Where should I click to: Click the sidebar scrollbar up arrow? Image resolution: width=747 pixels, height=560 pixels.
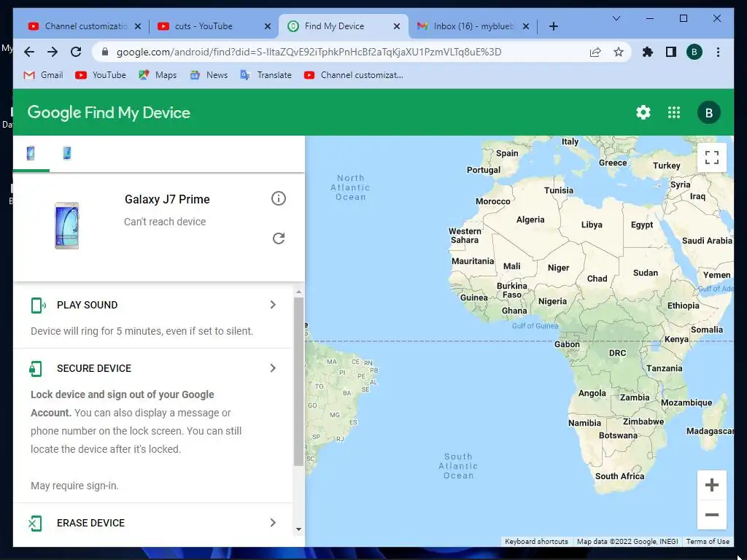coord(298,292)
